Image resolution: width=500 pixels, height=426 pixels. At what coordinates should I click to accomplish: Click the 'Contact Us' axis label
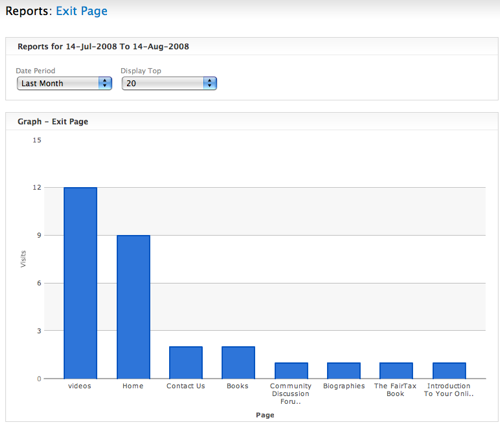click(x=186, y=386)
